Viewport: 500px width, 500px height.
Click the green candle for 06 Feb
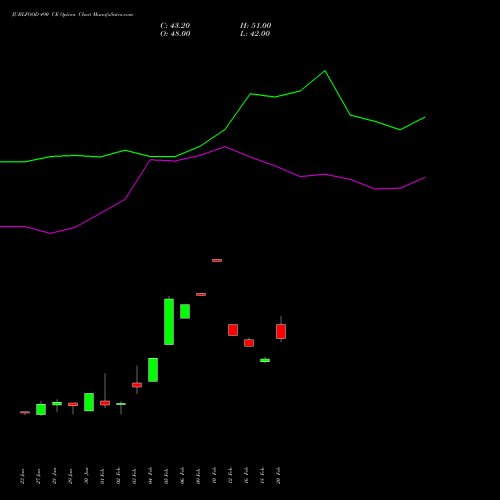185,311
